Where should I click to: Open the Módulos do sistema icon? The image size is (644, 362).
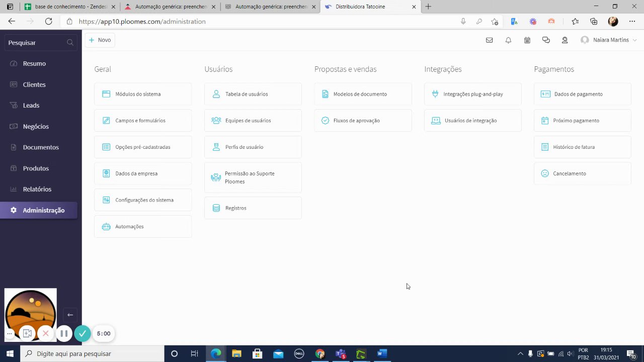pyautogui.click(x=106, y=94)
